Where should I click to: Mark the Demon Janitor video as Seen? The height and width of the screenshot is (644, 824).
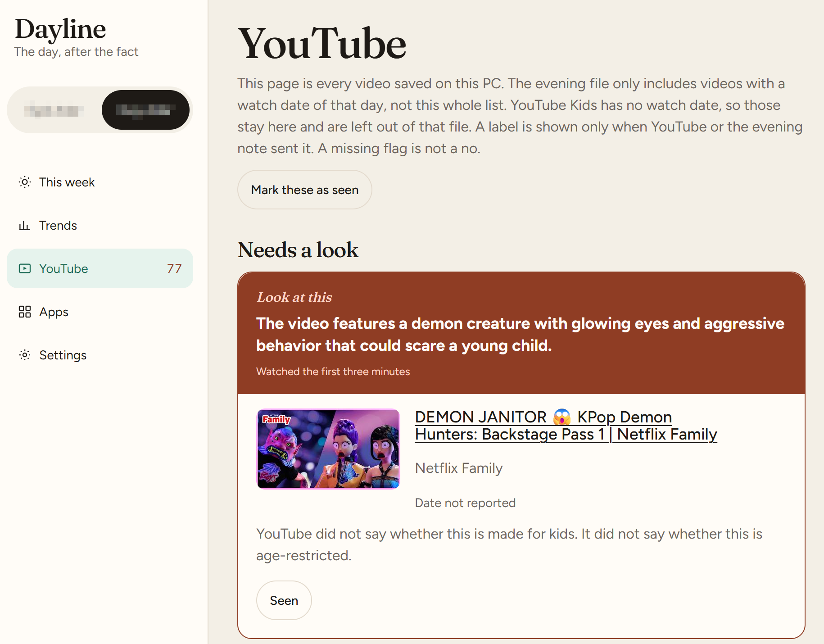click(284, 600)
